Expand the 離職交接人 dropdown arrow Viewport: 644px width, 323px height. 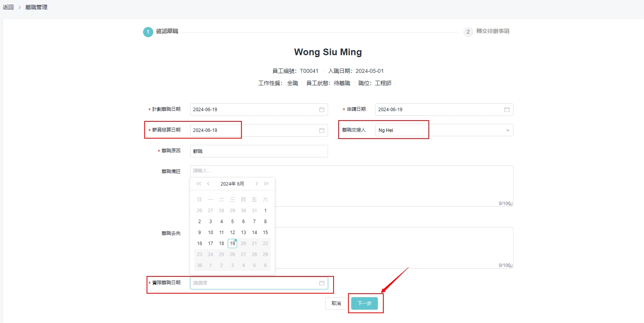pos(507,130)
